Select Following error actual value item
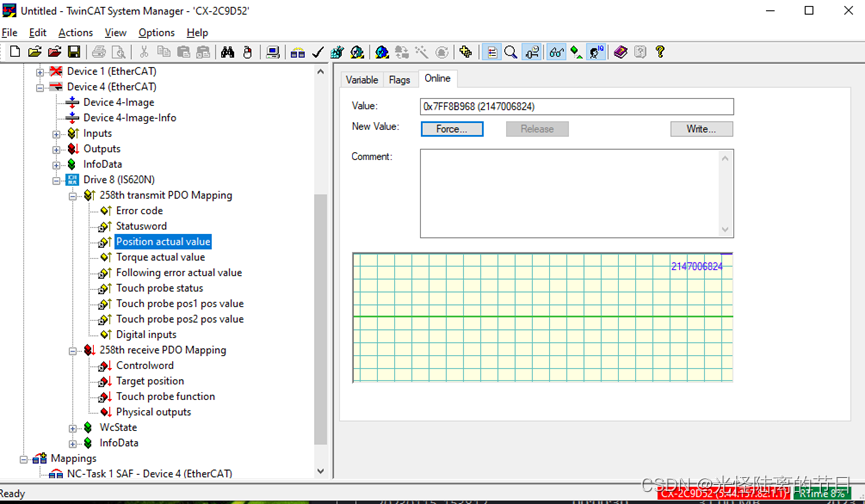Viewport: 865px width, 504px height. (179, 272)
